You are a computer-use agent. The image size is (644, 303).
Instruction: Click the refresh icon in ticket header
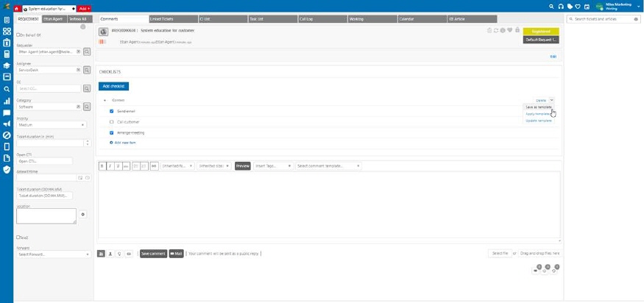pos(495,30)
